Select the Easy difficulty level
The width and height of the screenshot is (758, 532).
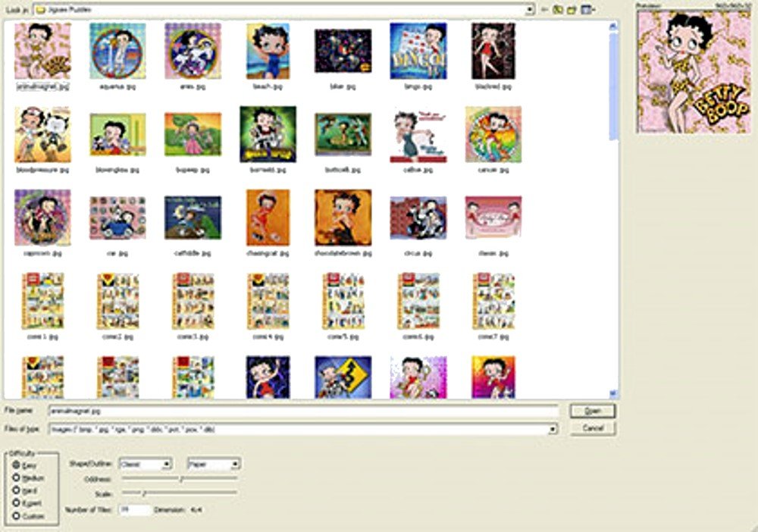17,464
